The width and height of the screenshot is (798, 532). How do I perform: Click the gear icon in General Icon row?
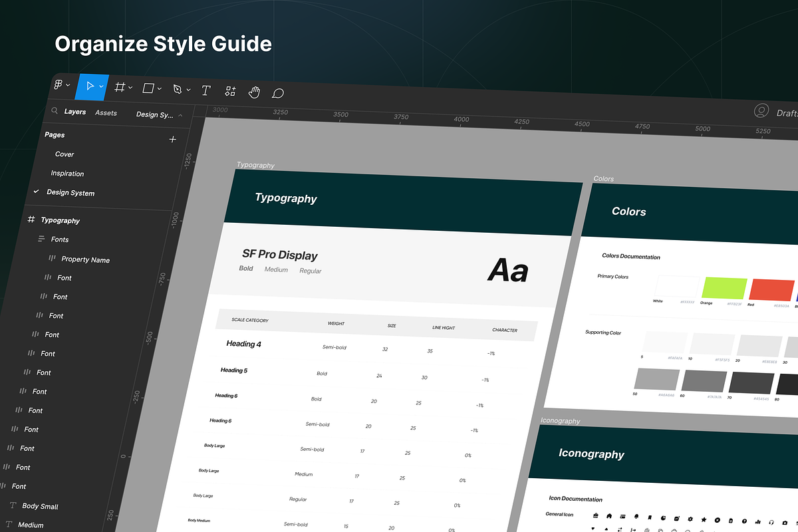690,519
